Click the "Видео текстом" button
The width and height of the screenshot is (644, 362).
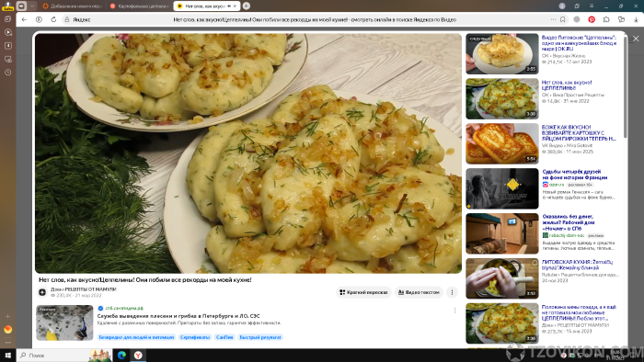pyautogui.click(x=419, y=292)
